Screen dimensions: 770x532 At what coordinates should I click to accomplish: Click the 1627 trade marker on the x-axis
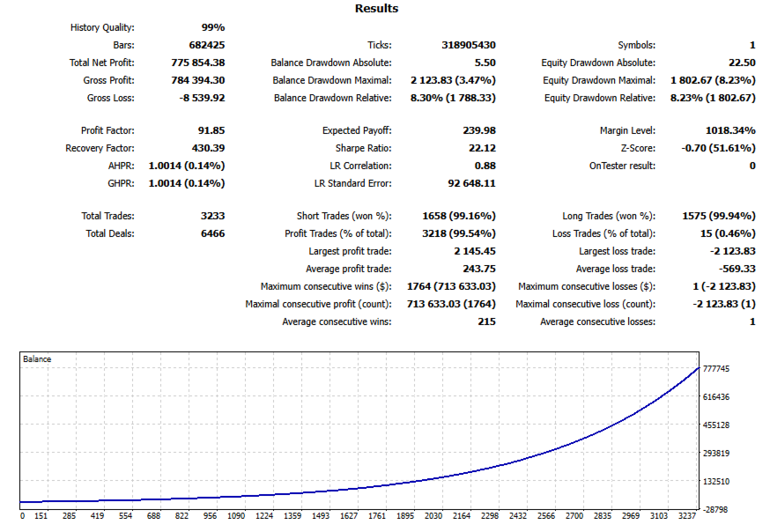[349, 515]
